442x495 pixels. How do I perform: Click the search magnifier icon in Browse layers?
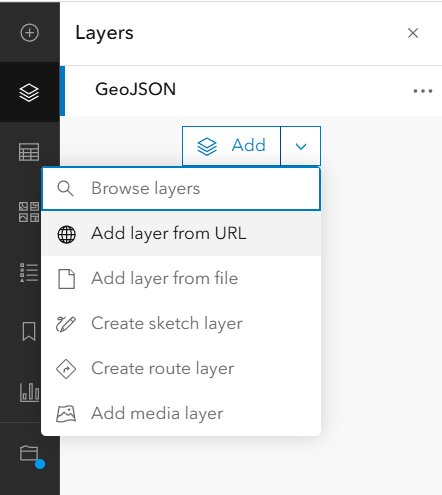click(x=65, y=189)
